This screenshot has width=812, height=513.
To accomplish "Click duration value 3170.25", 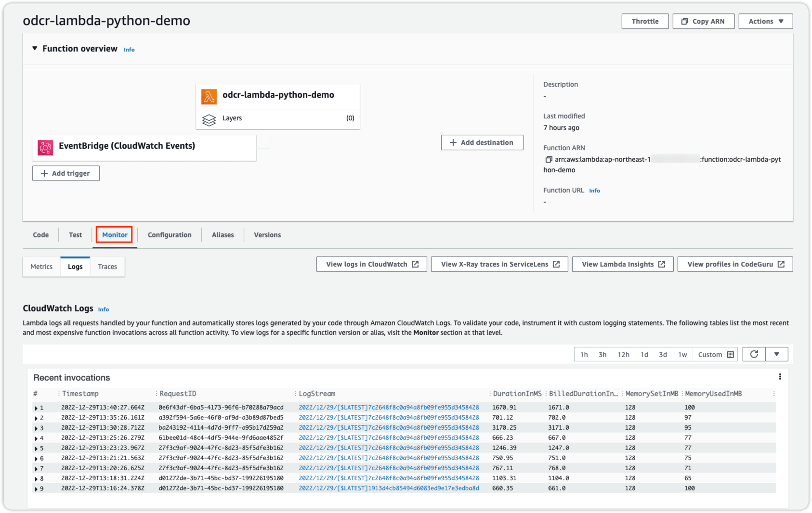I will coord(504,427).
